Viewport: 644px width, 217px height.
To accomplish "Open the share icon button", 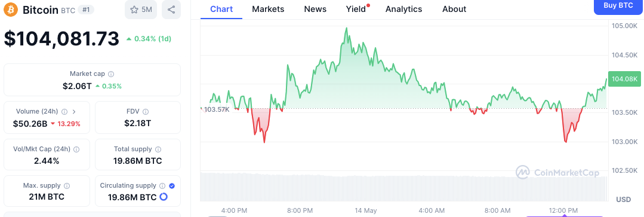I will (171, 10).
